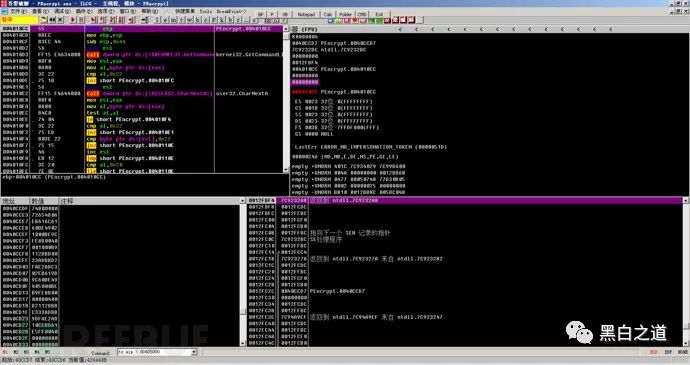Image resolution: width=690 pixels, height=365 pixels.
Task: Open References window via R button
Action: coord(238,20)
